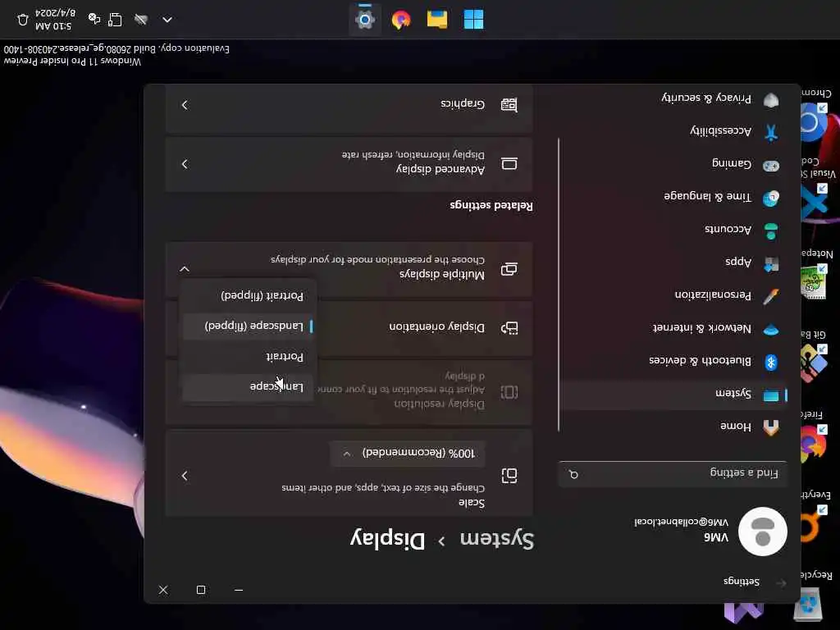Choose Landscape (flipped) orientation option
The width and height of the screenshot is (840, 630).
248,326
